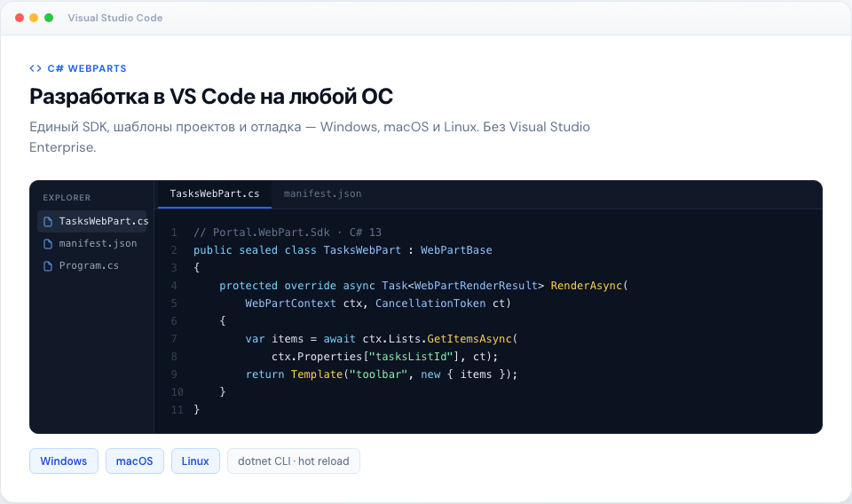Switch to the manifest.json editor tab

pos(322,194)
